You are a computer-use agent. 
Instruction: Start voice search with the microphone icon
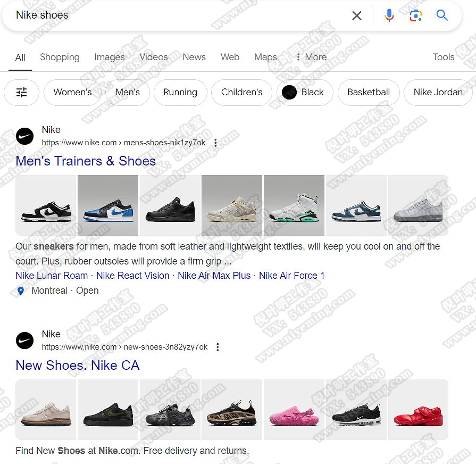coord(389,15)
